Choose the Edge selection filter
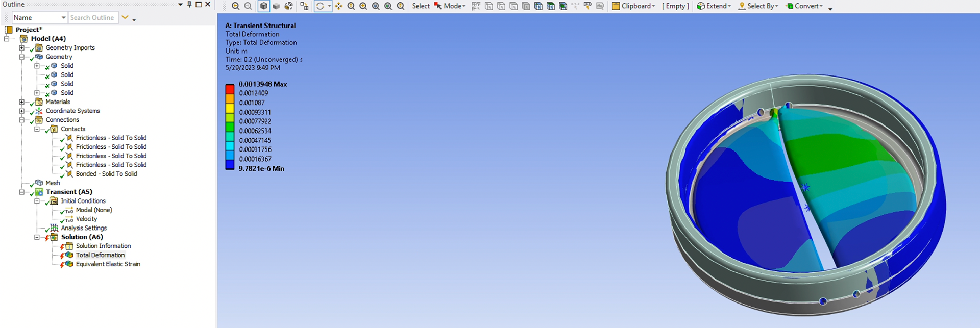 tap(501, 6)
